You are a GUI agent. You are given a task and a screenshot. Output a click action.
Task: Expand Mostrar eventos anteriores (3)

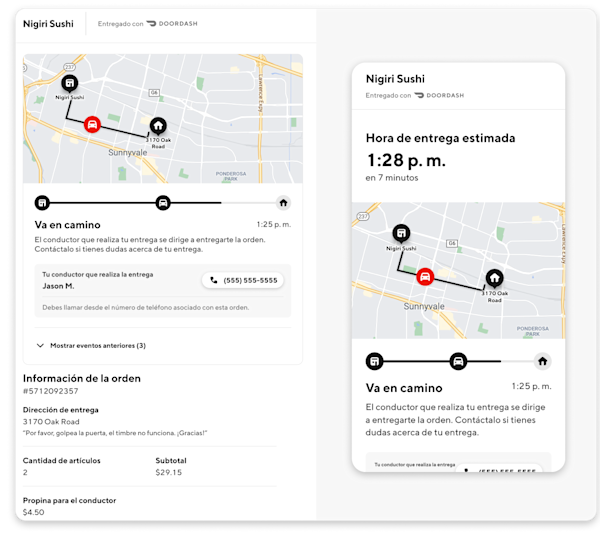(91, 345)
